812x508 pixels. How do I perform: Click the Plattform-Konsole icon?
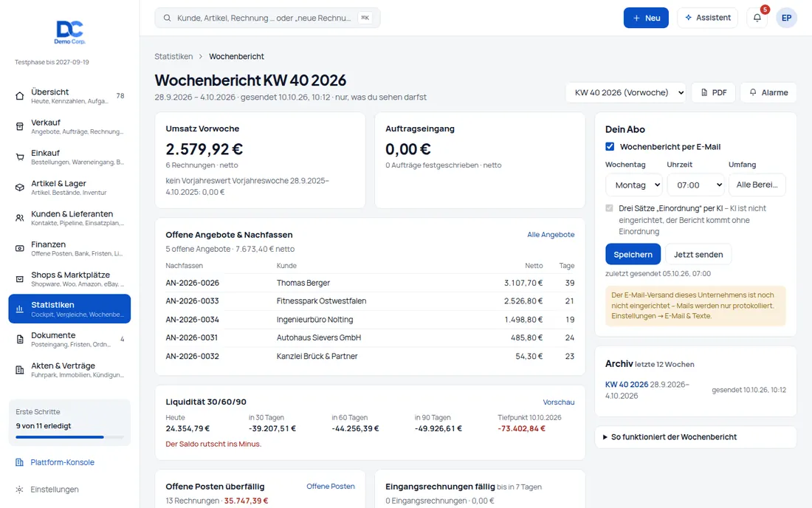(x=20, y=462)
